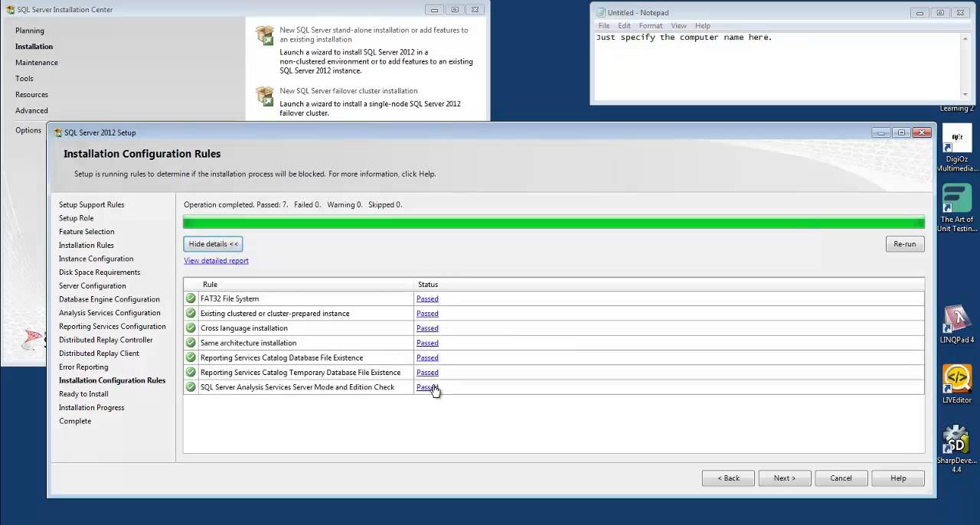The image size is (980, 525).
Task: Select Installation in the Installation Center sidebar
Action: click(34, 47)
